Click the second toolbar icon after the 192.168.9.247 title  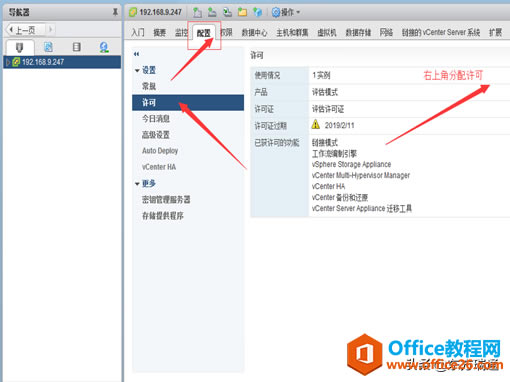pos(212,12)
